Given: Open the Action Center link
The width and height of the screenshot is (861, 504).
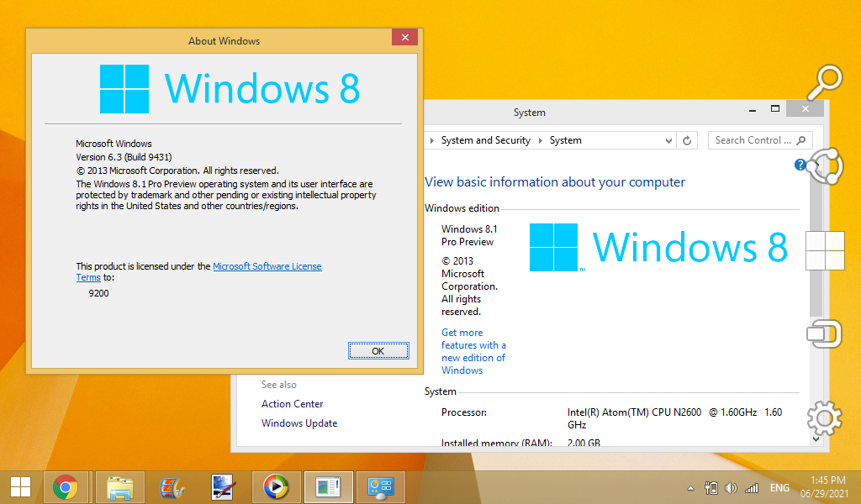Looking at the screenshot, I should [292, 404].
